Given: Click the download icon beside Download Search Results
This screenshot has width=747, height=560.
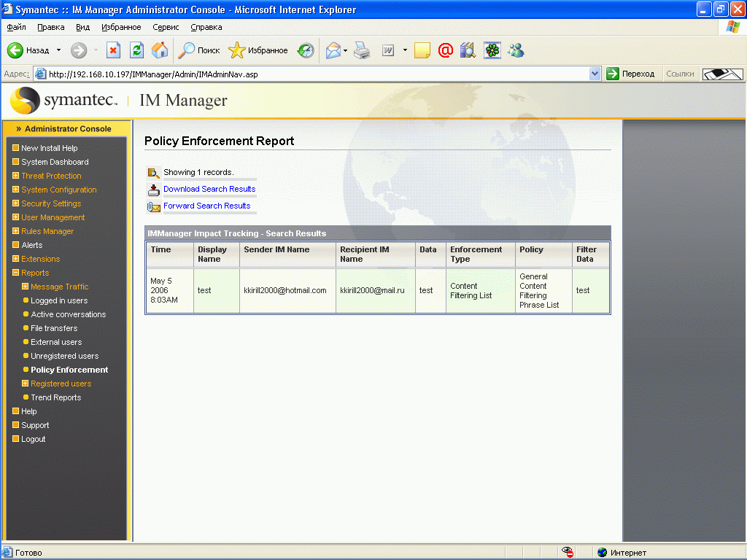Looking at the screenshot, I should 153,190.
